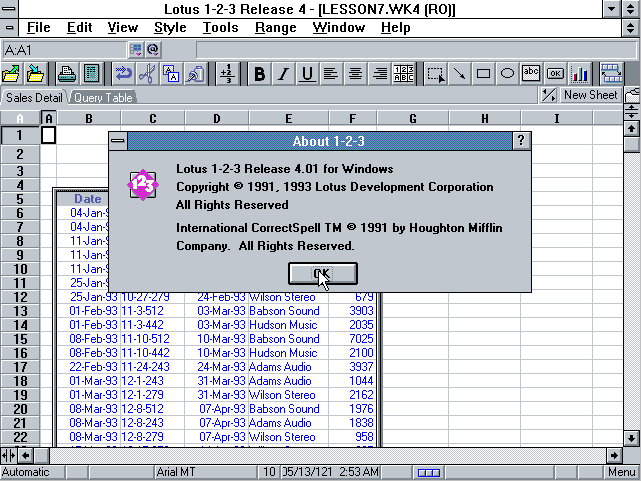Open the File menu
The height and width of the screenshot is (481, 641).
[38, 28]
